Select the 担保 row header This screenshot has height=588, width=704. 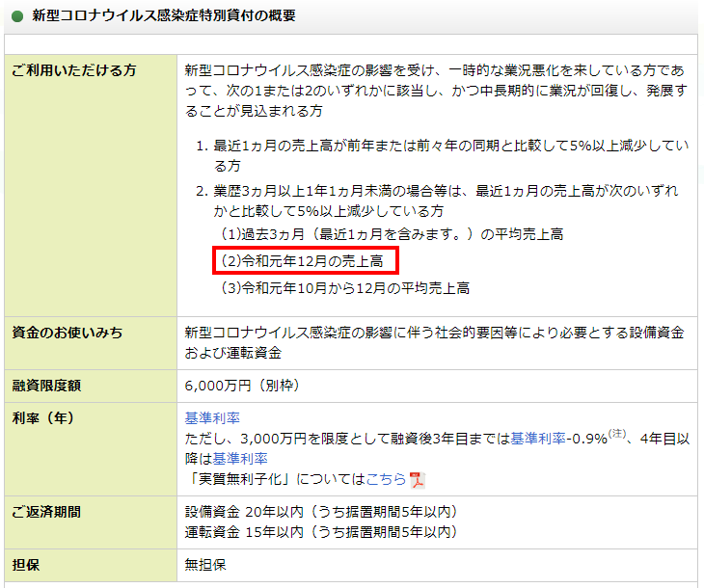91,565
